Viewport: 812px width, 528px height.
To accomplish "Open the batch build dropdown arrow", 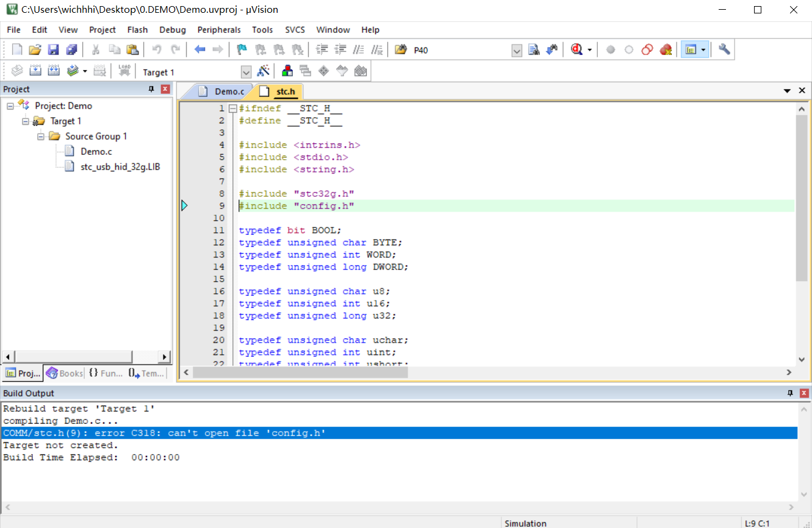I will coord(85,71).
